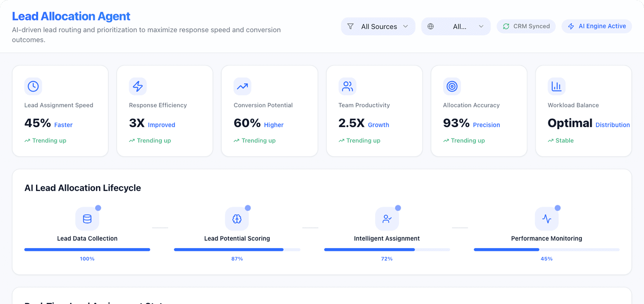Click the Lead Allocation Agent title

click(71, 16)
